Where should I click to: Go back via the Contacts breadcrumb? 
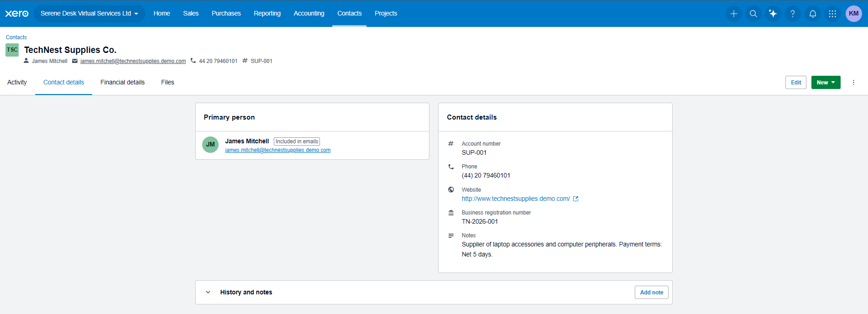coord(16,37)
